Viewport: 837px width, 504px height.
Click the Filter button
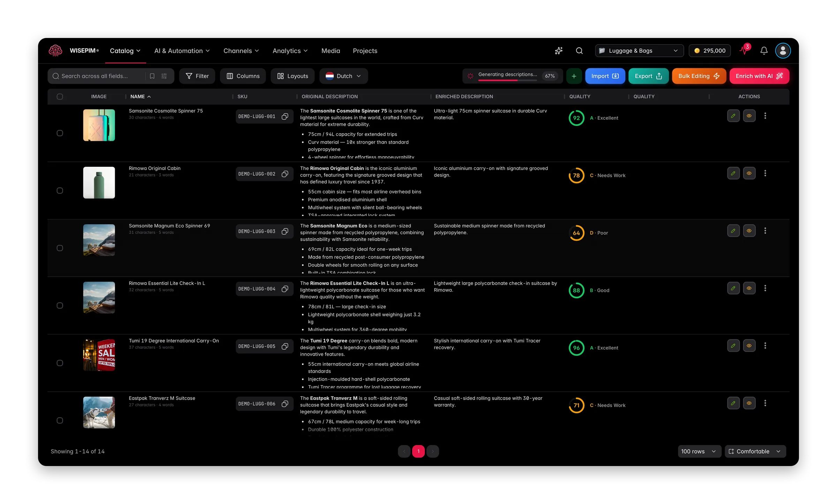197,76
